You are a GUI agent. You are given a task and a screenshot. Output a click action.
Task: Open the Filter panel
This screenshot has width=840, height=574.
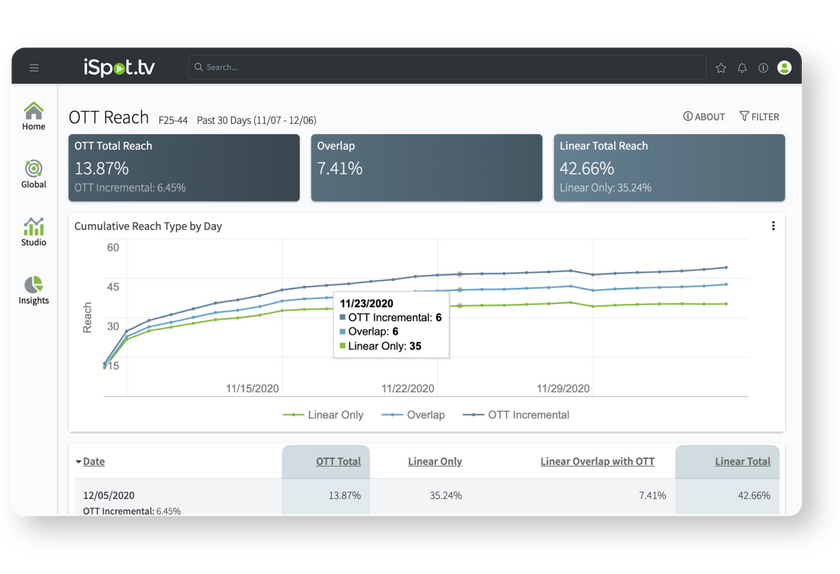pyautogui.click(x=759, y=117)
